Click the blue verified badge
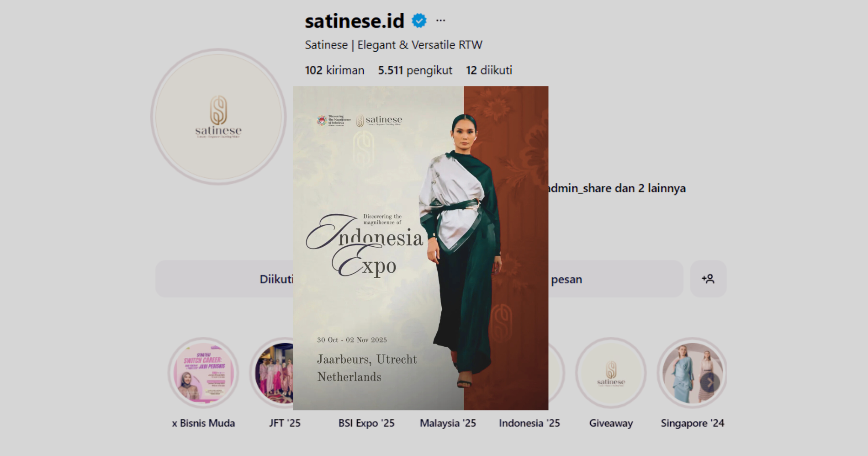This screenshot has height=456, width=868. click(x=419, y=21)
